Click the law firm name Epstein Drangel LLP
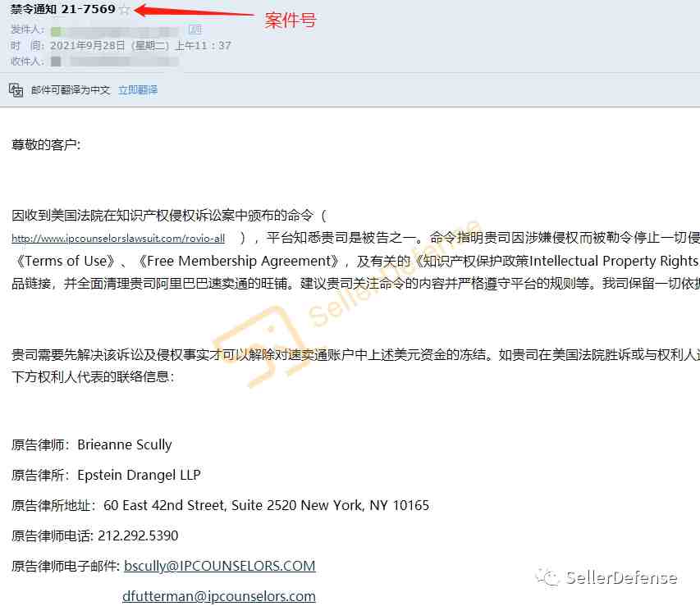700x606 pixels. point(139,475)
